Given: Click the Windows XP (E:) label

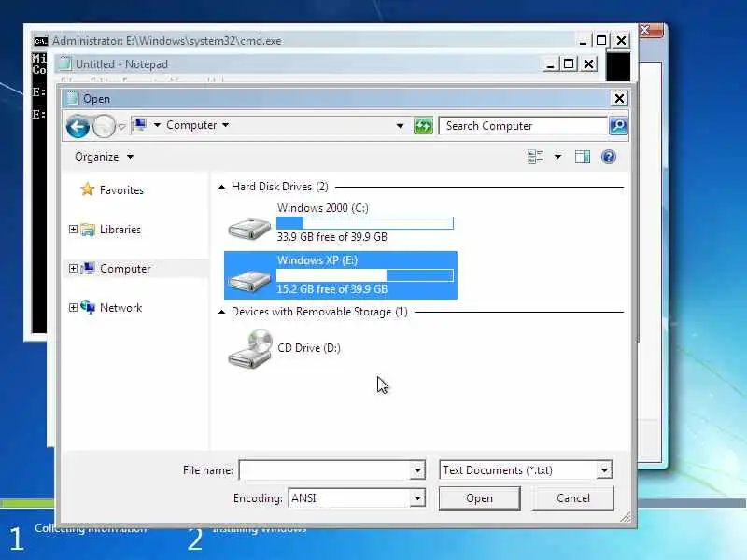Looking at the screenshot, I should pos(317,260).
